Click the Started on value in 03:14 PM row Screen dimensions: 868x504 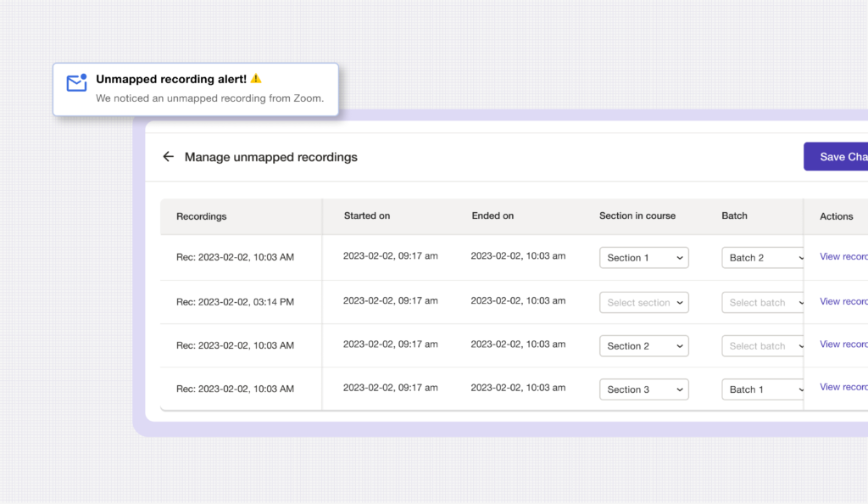(390, 300)
